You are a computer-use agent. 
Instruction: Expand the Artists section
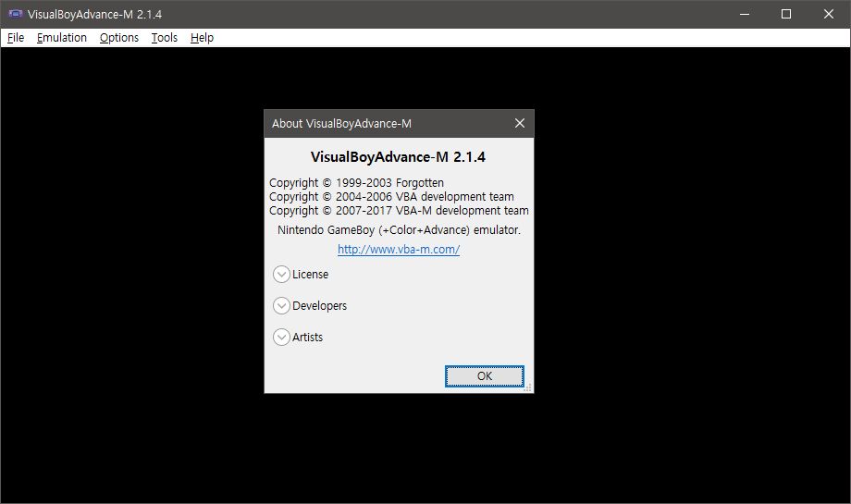pos(281,338)
